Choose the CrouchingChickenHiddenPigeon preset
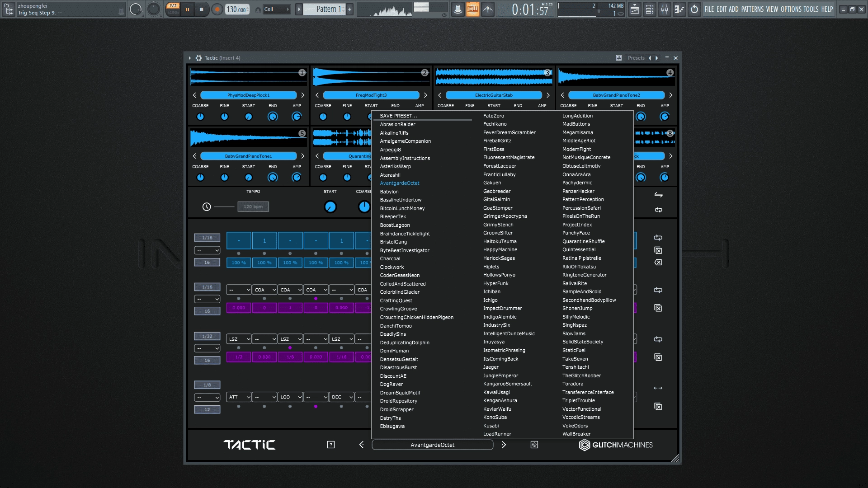 coord(416,317)
